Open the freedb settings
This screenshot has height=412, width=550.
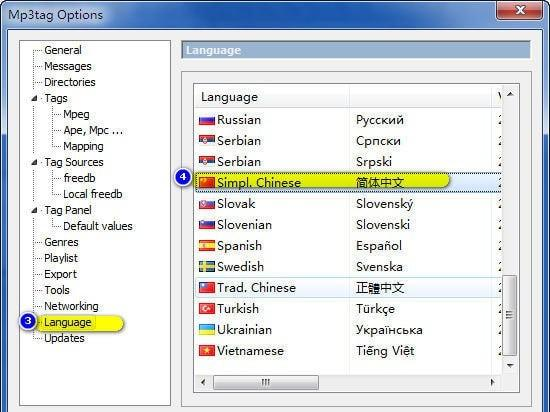pos(79,178)
